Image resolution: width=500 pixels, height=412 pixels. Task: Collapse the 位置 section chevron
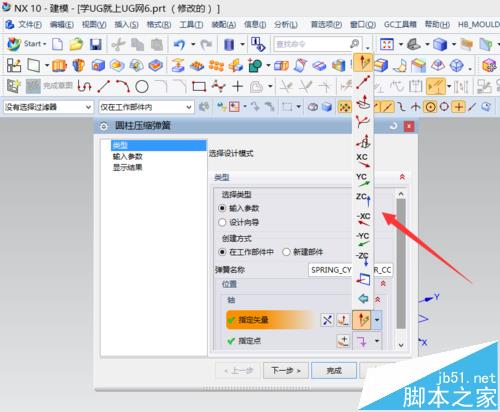click(383, 284)
